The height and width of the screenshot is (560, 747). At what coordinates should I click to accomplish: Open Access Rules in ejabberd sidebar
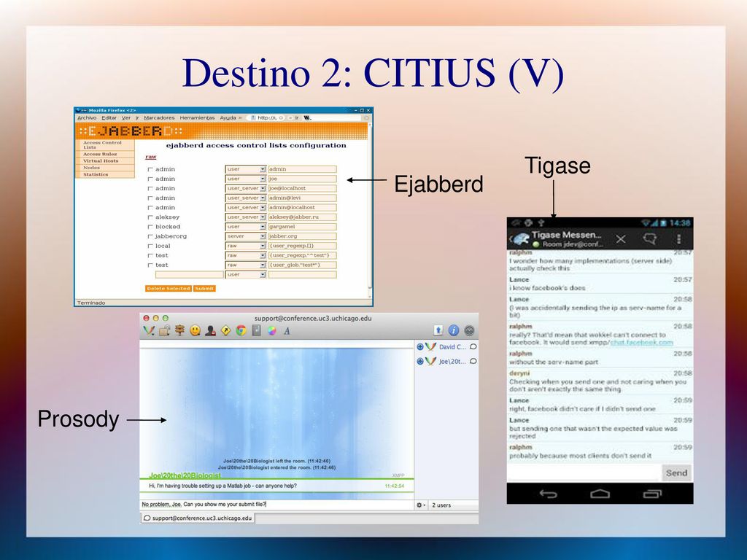[100, 154]
